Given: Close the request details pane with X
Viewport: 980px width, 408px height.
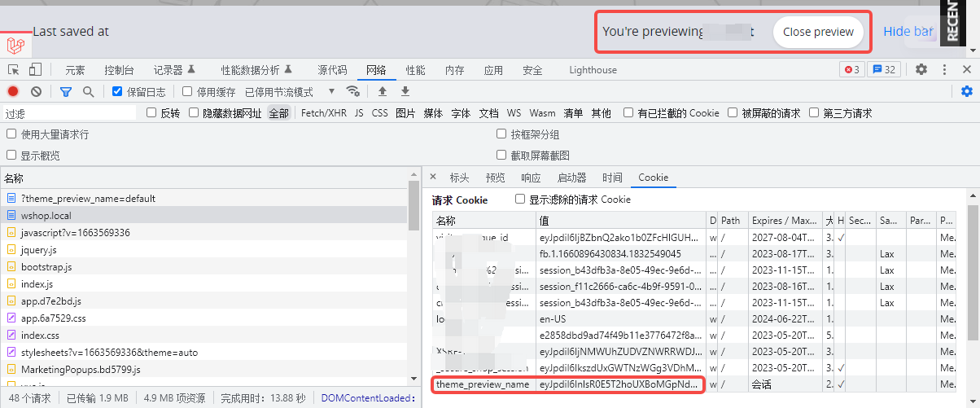Looking at the screenshot, I should coord(433,177).
